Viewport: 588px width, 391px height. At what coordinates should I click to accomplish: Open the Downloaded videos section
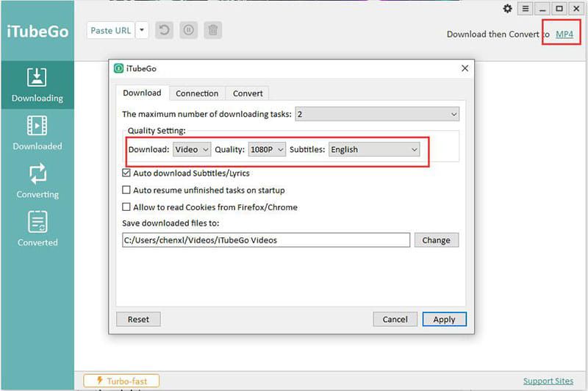click(x=37, y=133)
